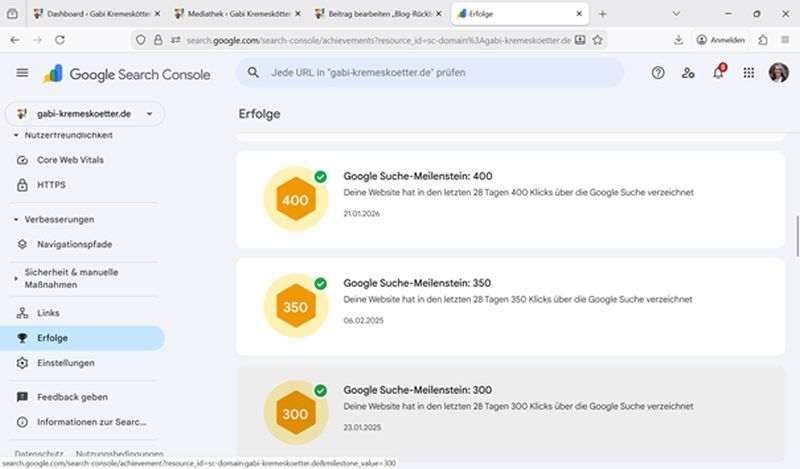Collapse the Verbesserungen section

[x=16, y=219]
